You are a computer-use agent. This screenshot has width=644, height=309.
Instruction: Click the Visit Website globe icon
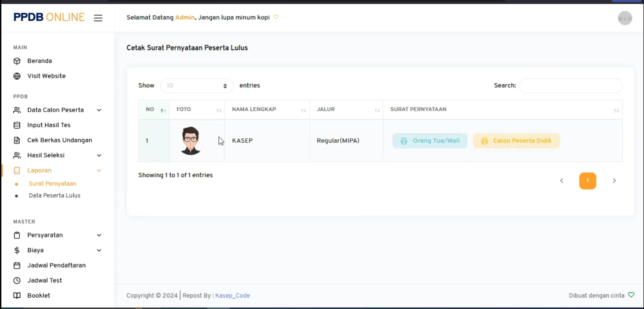(x=17, y=76)
